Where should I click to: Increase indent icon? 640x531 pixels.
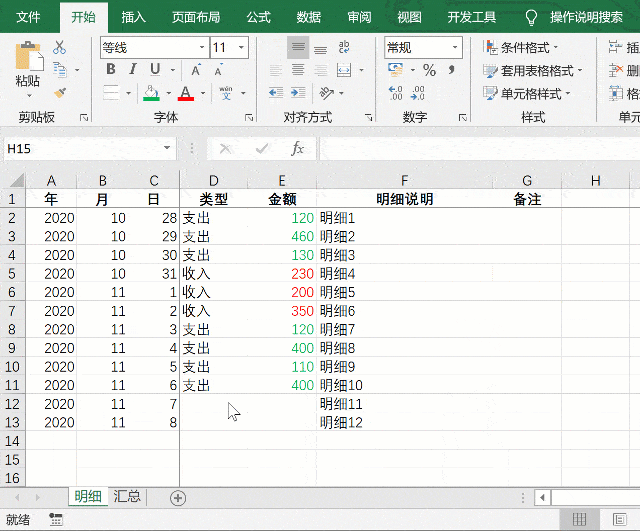point(298,93)
